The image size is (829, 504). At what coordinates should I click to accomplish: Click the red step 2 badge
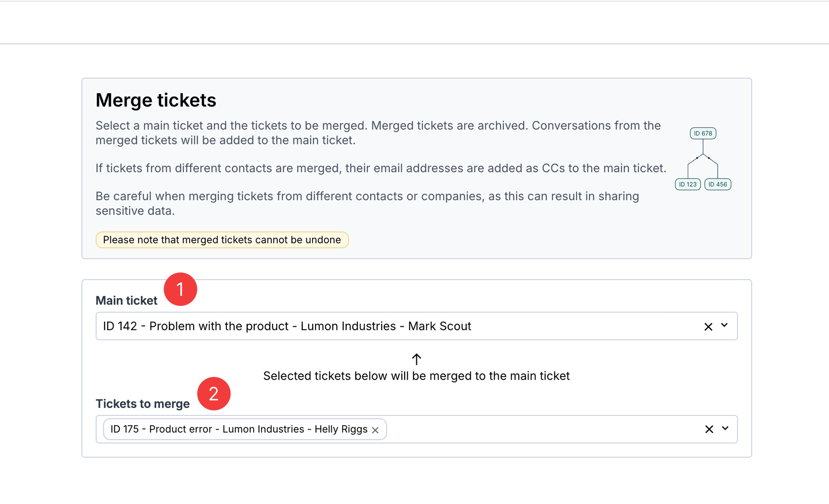tap(214, 394)
